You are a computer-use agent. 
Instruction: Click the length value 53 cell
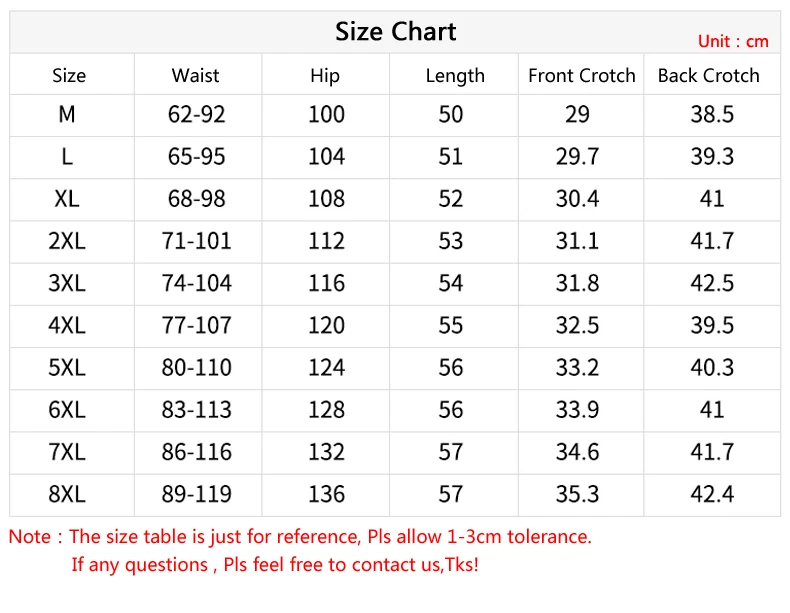[451, 241]
